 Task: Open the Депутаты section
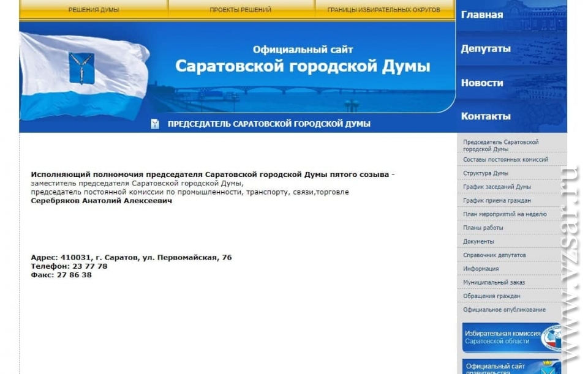click(486, 49)
